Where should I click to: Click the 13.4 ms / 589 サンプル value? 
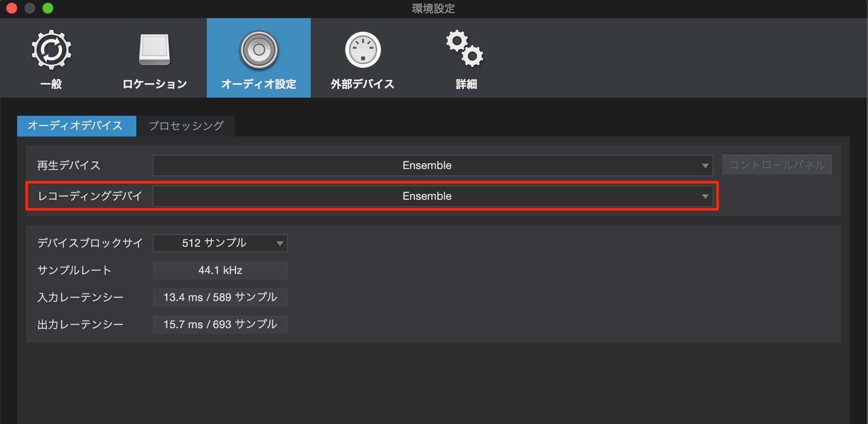click(x=220, y=297)
